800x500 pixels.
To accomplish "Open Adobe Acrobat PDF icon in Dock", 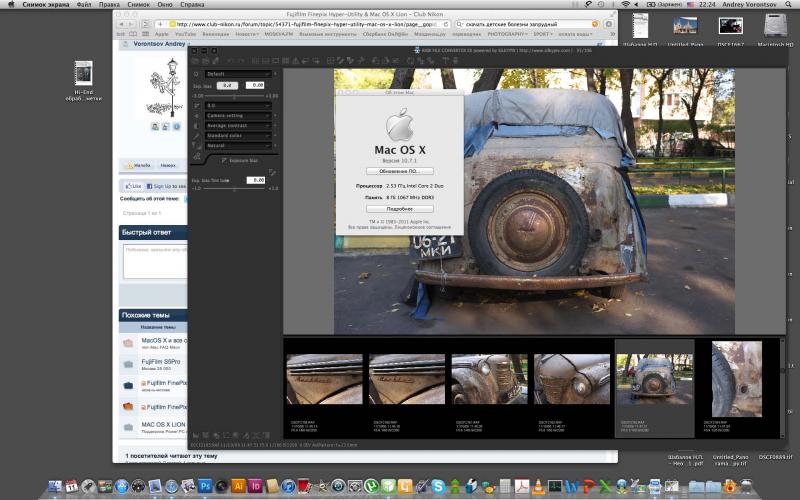I will point(521,486).
